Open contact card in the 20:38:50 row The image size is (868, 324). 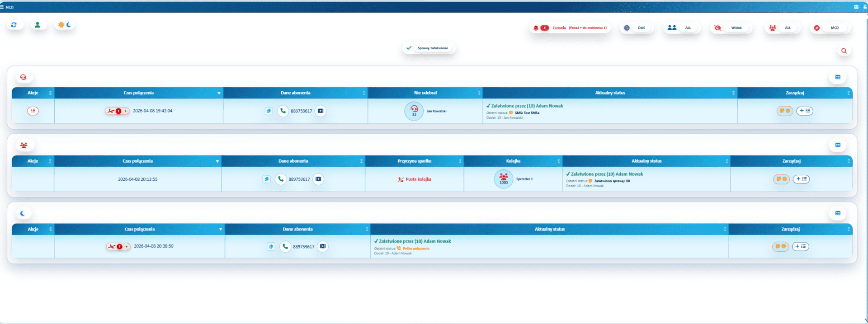323,247
